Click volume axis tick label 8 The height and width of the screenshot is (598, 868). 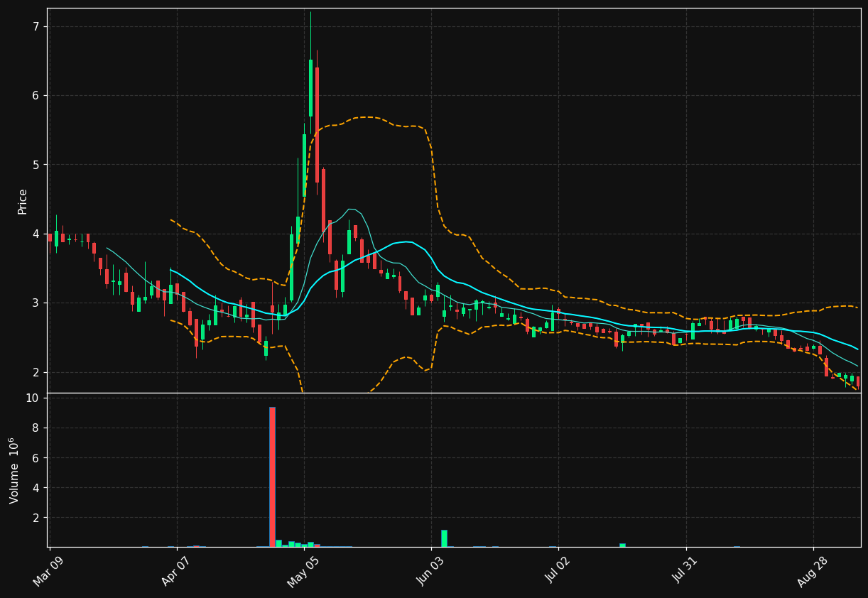pyautogui.click(x=36, y=428)
